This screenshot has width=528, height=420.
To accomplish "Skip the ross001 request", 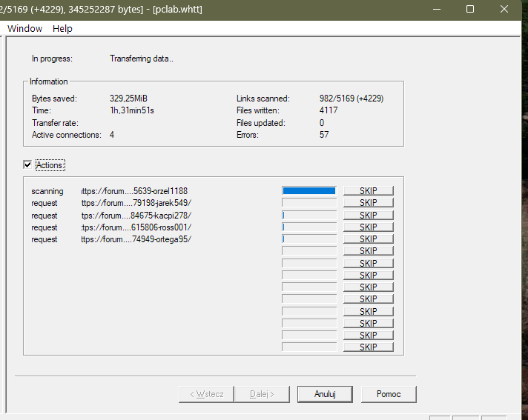I will coord(369,227).
